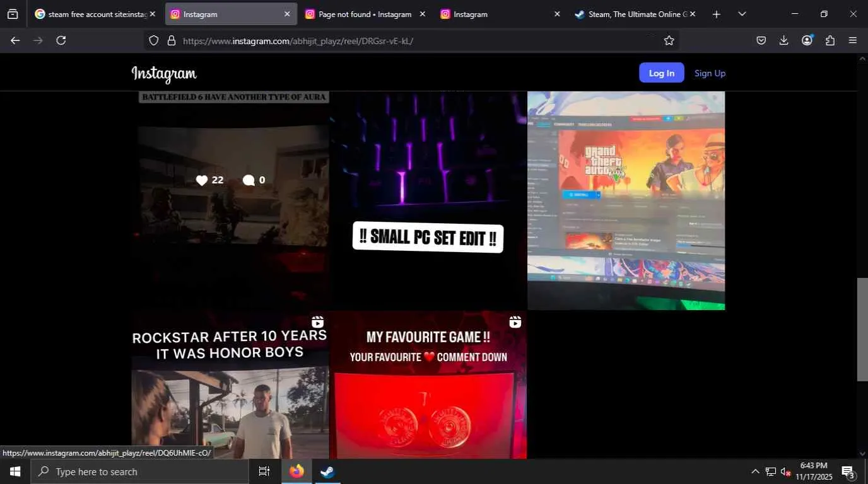Viewport: 868px width, 484px height.
Task: Click the Log In button
Action: coord(662,73)
